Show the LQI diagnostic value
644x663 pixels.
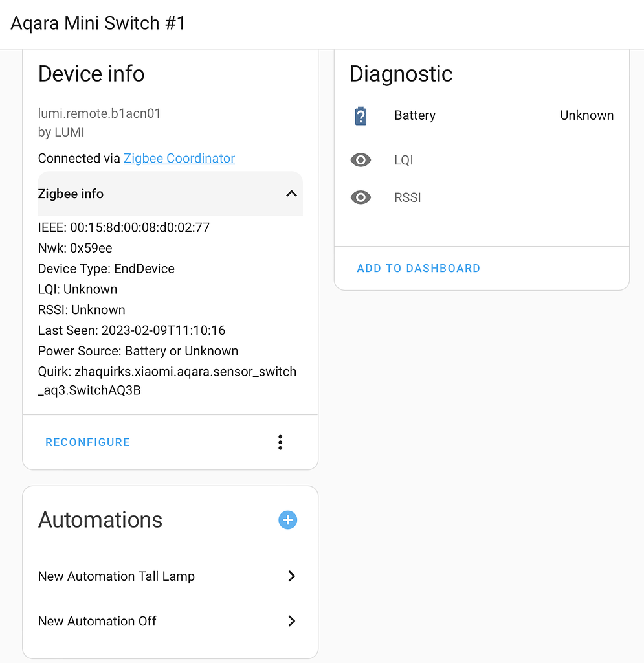pyautogui.click(x=404, y=160)
